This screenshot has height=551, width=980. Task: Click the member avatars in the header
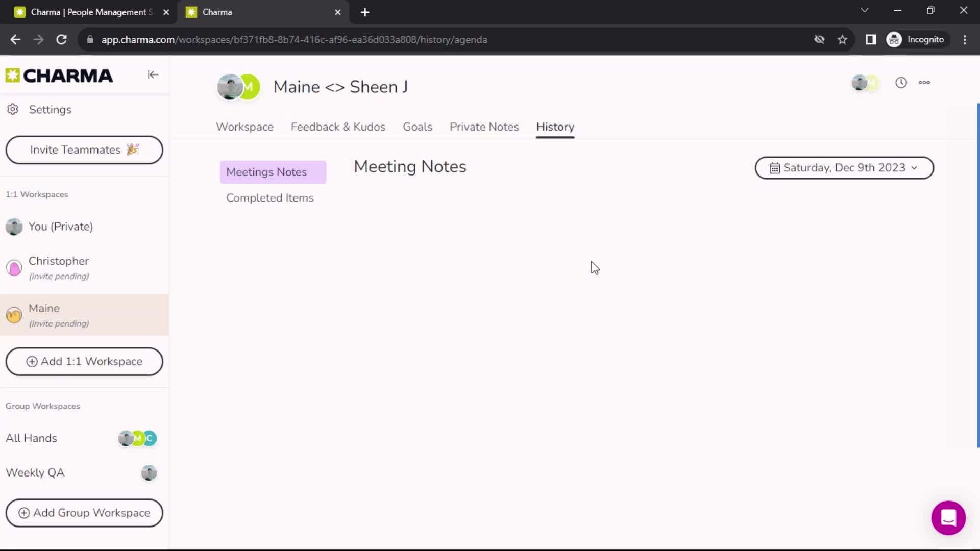[x=865, y=83]
